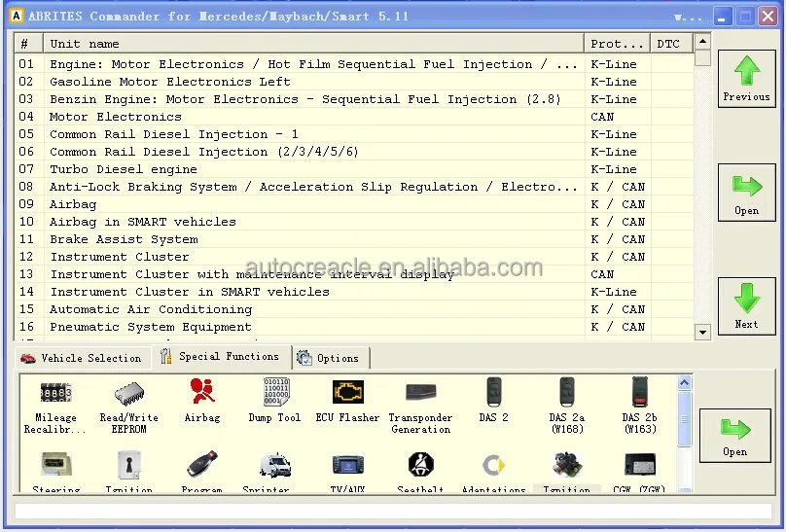Click the Prot... column header
The width and height of the screenshot is (786, 532).
(x=617, y=44)
